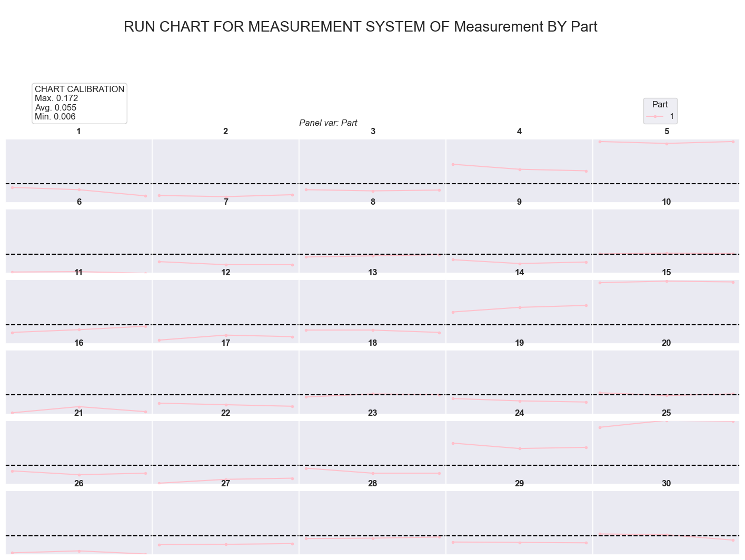Click panel title '4'
Viewport: 745px width, 560px height.
click(520, 132)
